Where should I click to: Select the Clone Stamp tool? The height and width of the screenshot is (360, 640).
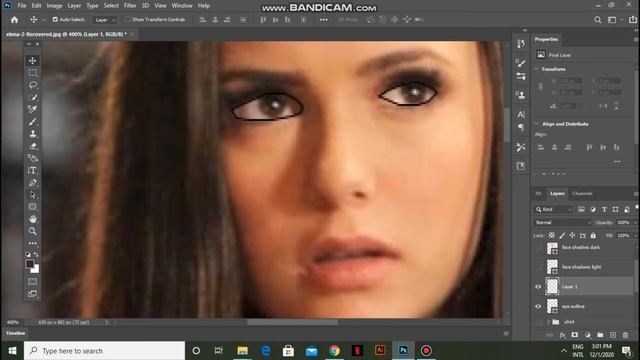pyautogui.click(x=33, y=134)
